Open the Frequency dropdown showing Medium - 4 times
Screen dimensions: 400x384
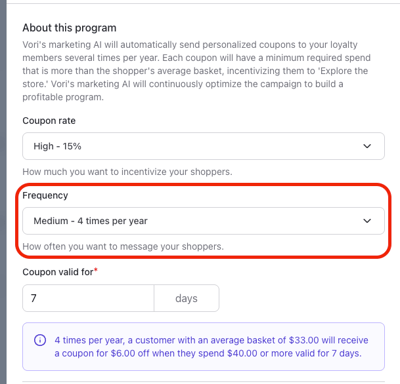(x=203, y=221)
